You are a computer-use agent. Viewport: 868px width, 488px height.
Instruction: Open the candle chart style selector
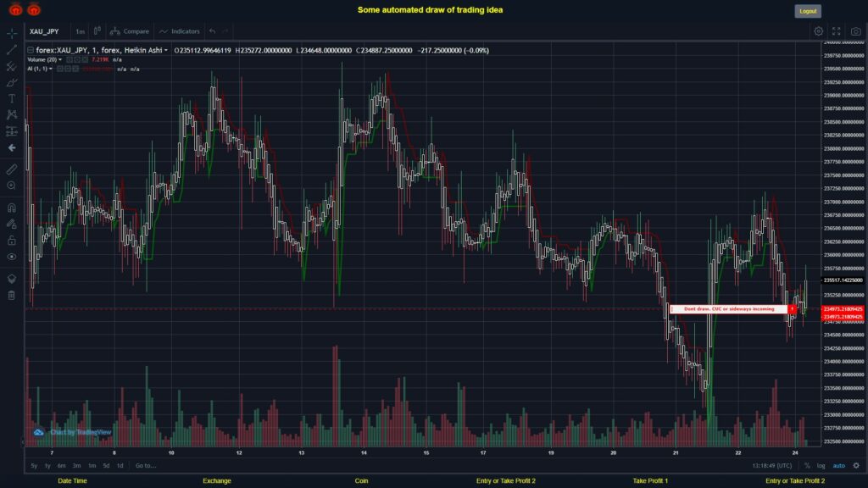97,31
